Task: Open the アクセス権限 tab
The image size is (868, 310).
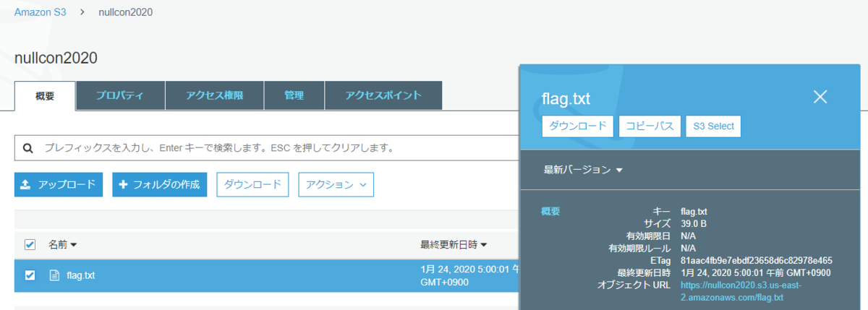Action: 214,95
